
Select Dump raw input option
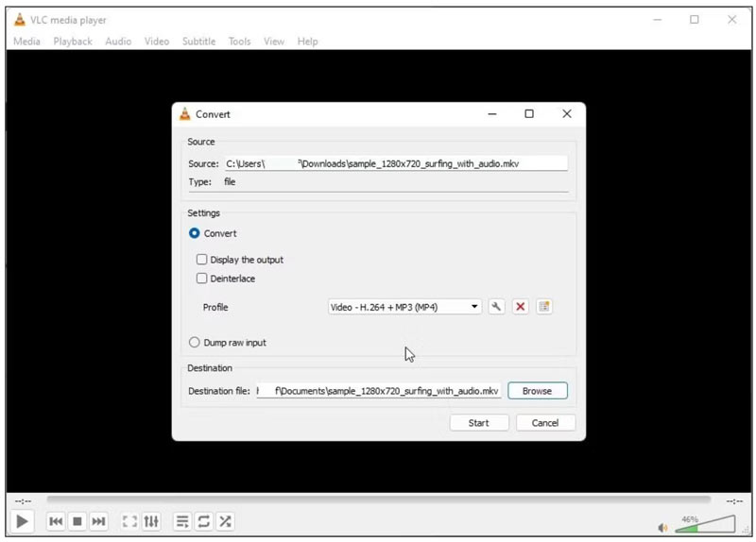pos(195,343)
